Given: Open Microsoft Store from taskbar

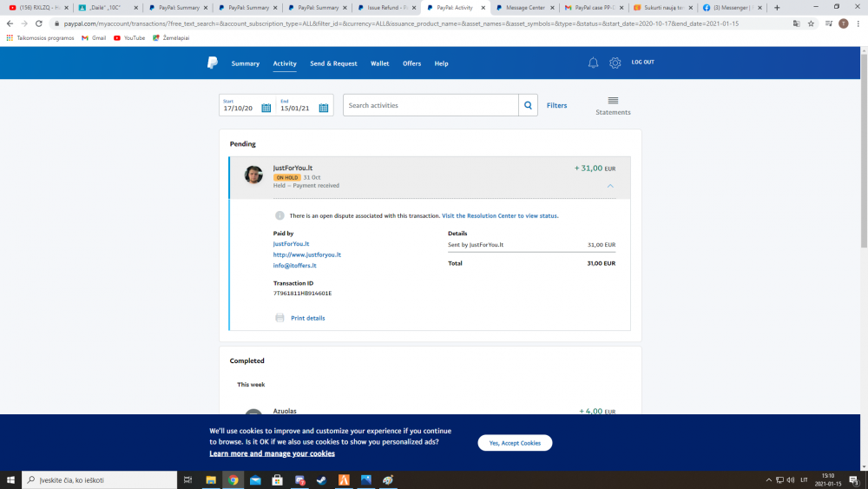Looking at the screenshot, I should pos(278,480).
